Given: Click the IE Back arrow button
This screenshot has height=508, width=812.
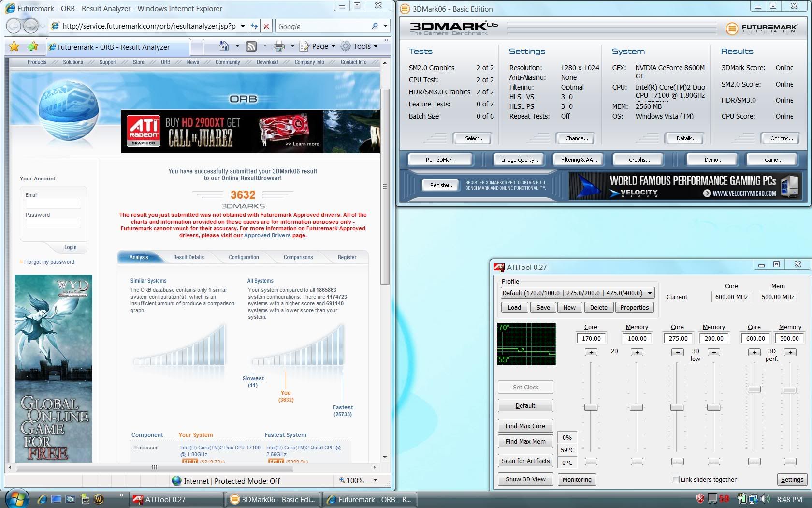Looking at the screenshot, I should [14, 26].
